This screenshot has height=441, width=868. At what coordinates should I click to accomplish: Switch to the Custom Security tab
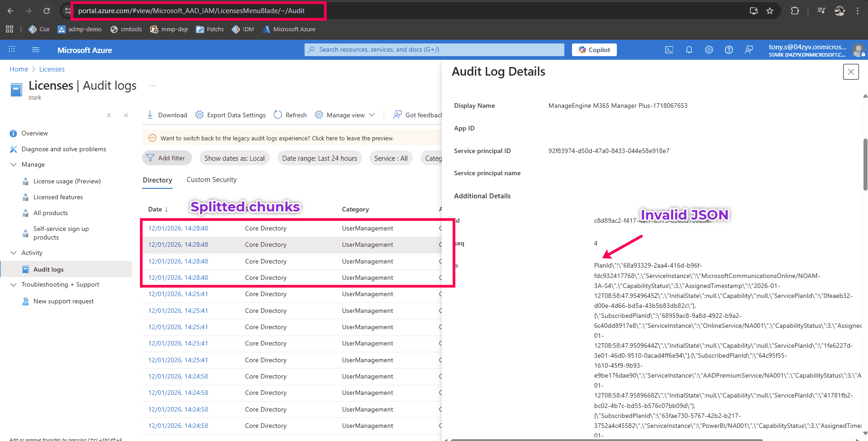coord(211,179)
